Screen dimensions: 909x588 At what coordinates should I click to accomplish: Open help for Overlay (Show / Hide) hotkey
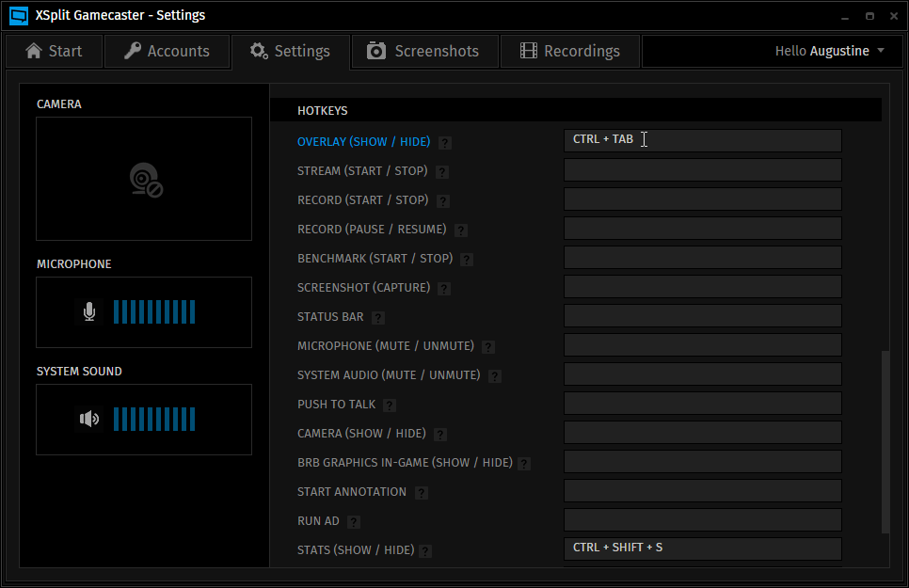pyautogui.click(x=445, y=143)
